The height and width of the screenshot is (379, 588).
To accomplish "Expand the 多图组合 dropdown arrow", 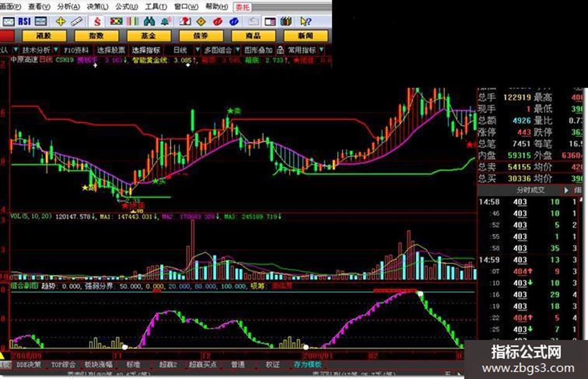I will tap(238, 50).
